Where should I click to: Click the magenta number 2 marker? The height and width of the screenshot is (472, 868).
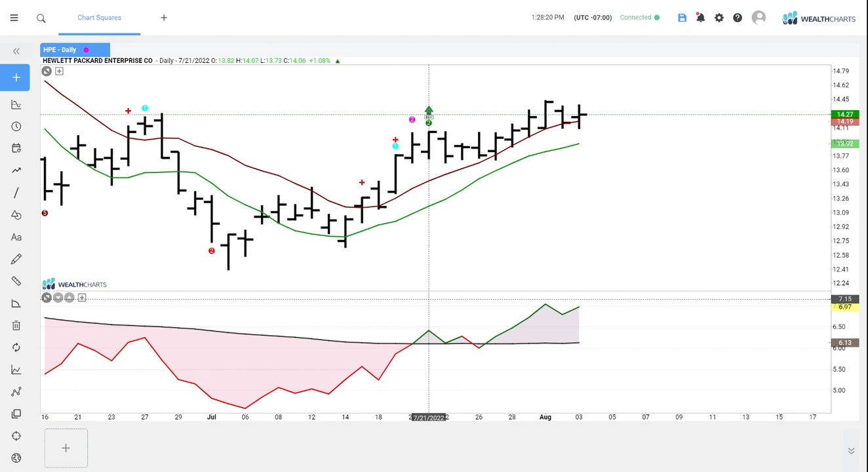click(x=412, y=120)
